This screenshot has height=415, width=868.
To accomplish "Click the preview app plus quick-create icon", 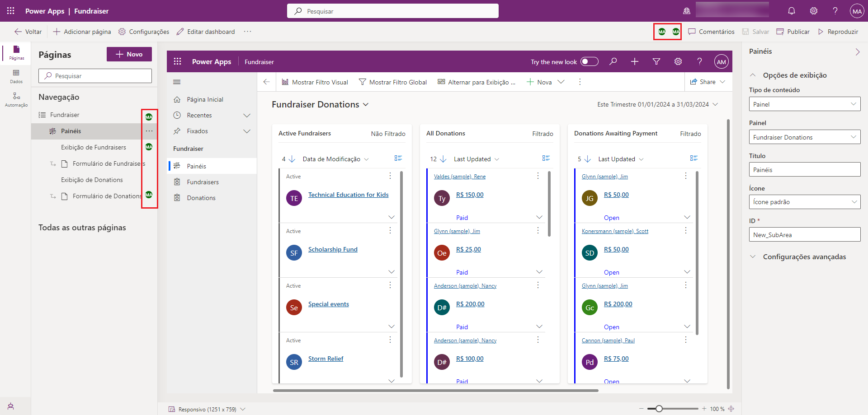I will (635, 61).
